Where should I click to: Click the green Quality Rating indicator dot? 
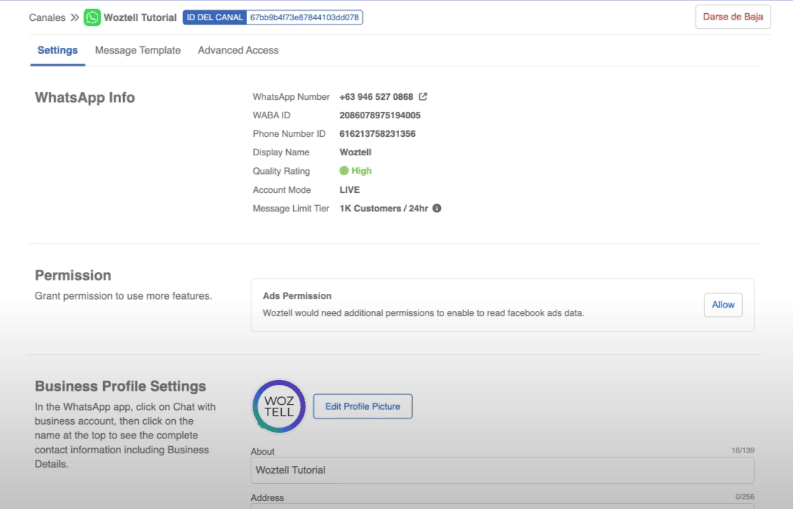click(344, 171)
